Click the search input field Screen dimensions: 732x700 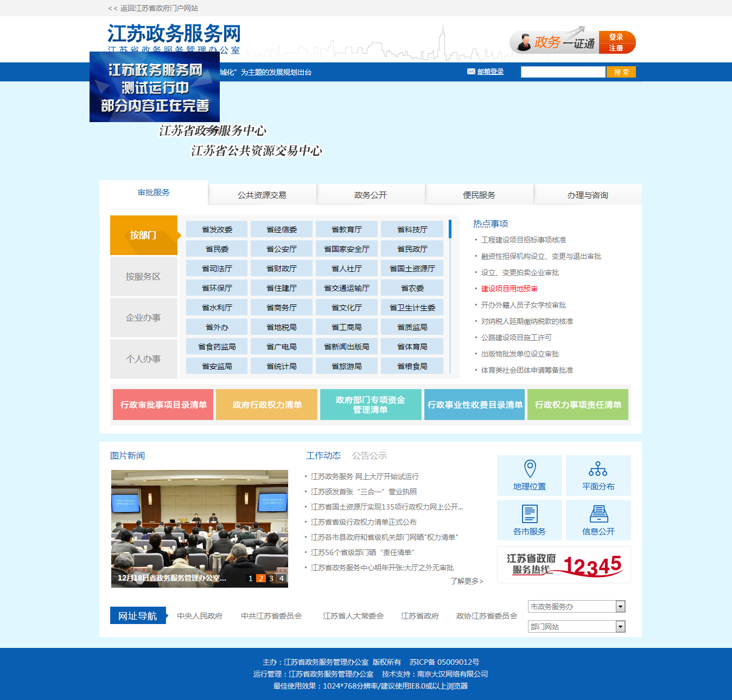click(563, 72)
